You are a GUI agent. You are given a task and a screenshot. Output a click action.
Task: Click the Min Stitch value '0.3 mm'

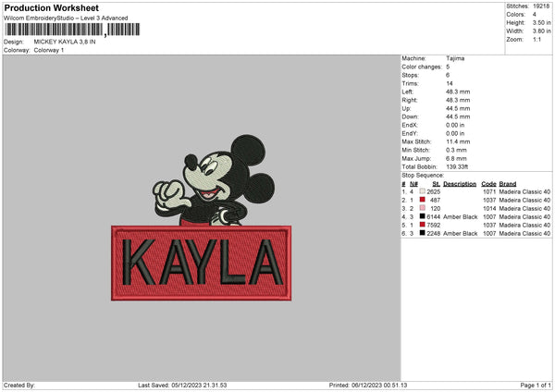tap(456, 150)
